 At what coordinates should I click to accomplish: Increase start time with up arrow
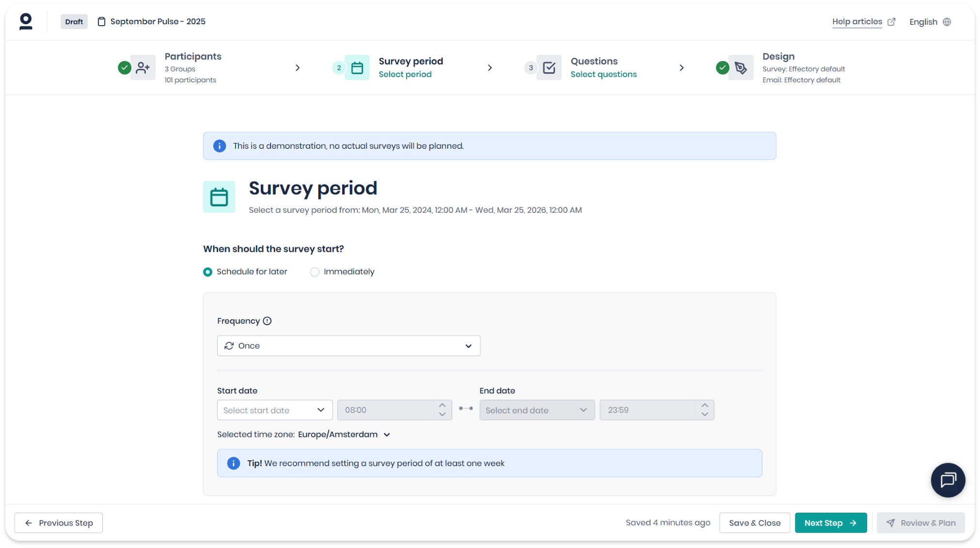click(x=442, y=405)
